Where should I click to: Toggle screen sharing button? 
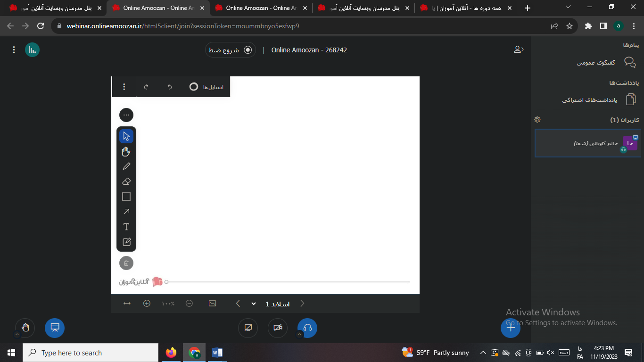point(248,328)
